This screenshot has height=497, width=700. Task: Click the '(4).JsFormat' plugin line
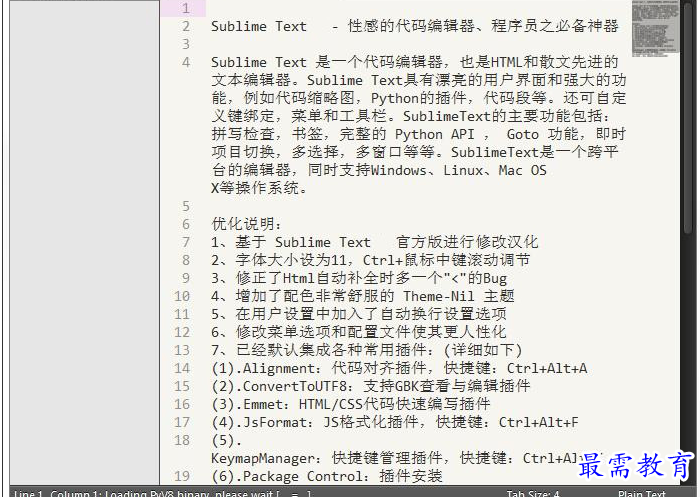395,422
